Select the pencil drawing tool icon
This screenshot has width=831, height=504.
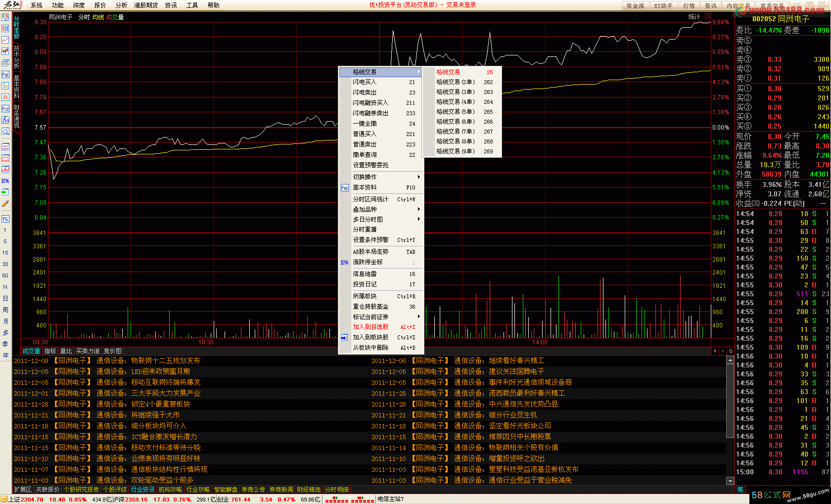[5, 203]
